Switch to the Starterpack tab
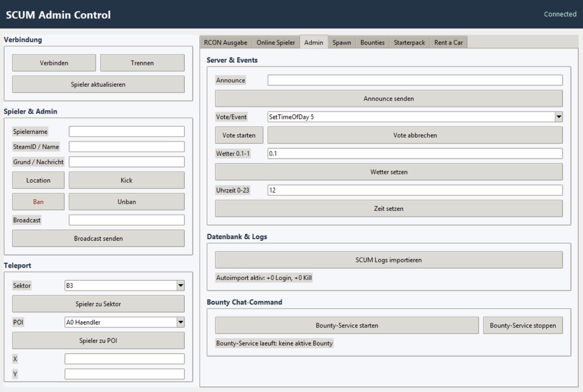 point(409,42)
